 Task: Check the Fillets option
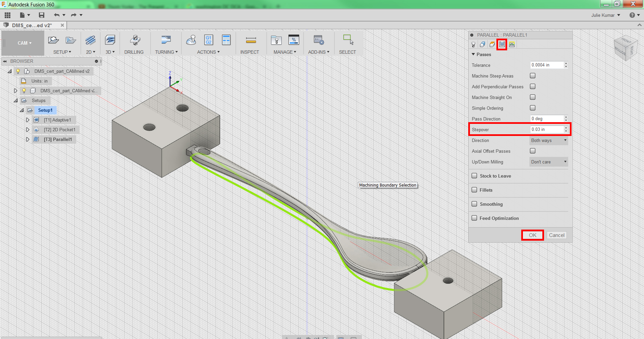pos(474,190)
